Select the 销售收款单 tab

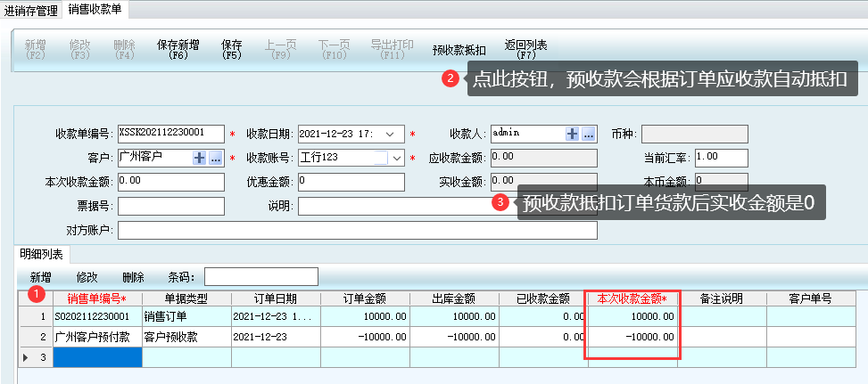pyautogui.click(x=95, y=11)
